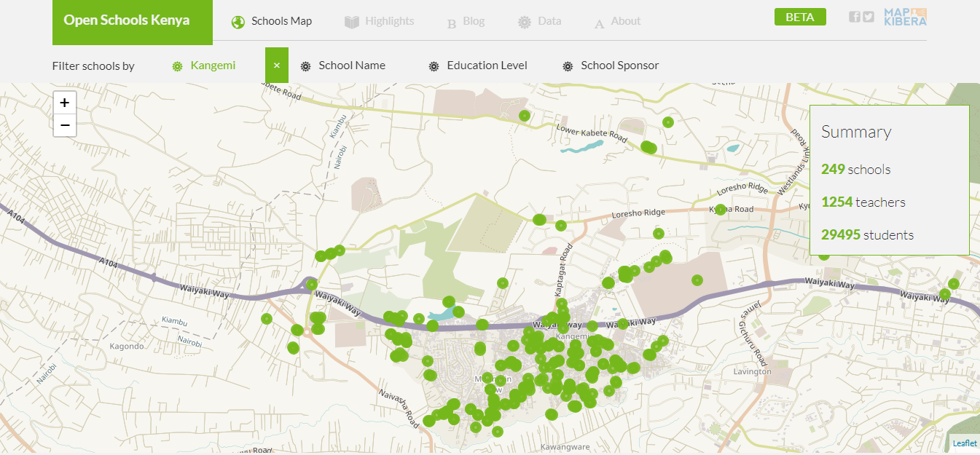Click the book icon beside Highlights
Screen dimensions: 980x455
click(x=352, y=22)
